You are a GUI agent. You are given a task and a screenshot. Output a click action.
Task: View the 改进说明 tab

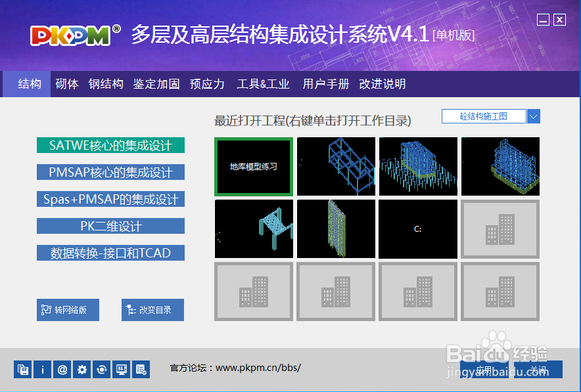tap(383, 84)
